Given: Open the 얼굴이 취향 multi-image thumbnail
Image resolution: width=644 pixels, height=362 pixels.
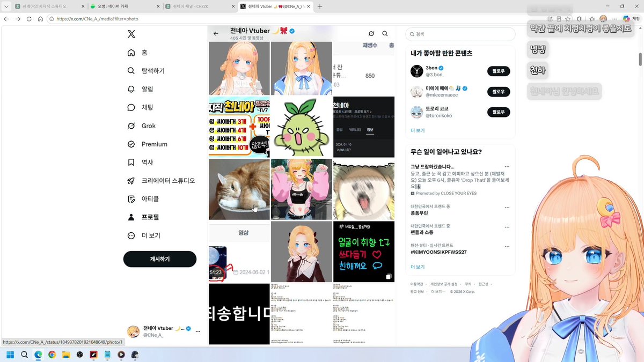Looking at the screenshot, I should pyautogui.click(x=364, y=252).
